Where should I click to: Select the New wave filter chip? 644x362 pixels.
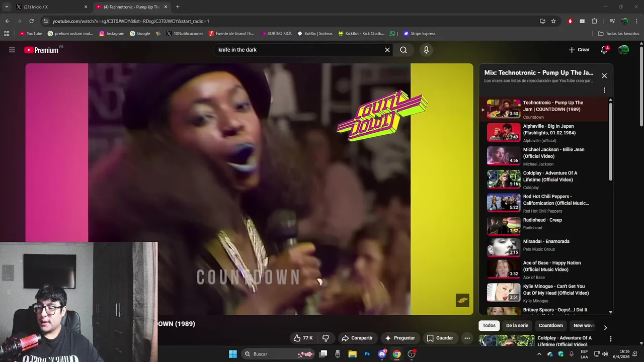point(584,325)
